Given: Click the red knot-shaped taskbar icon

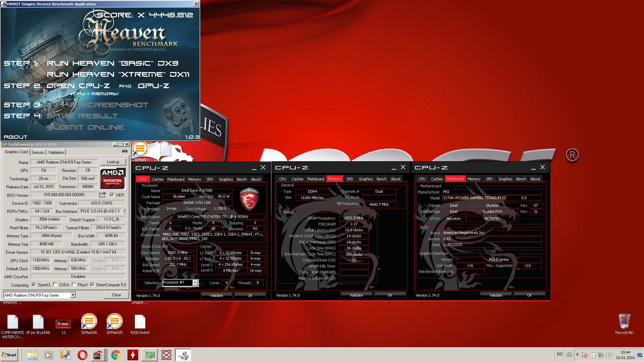Looking at the screenshot, I should point(166,355).
